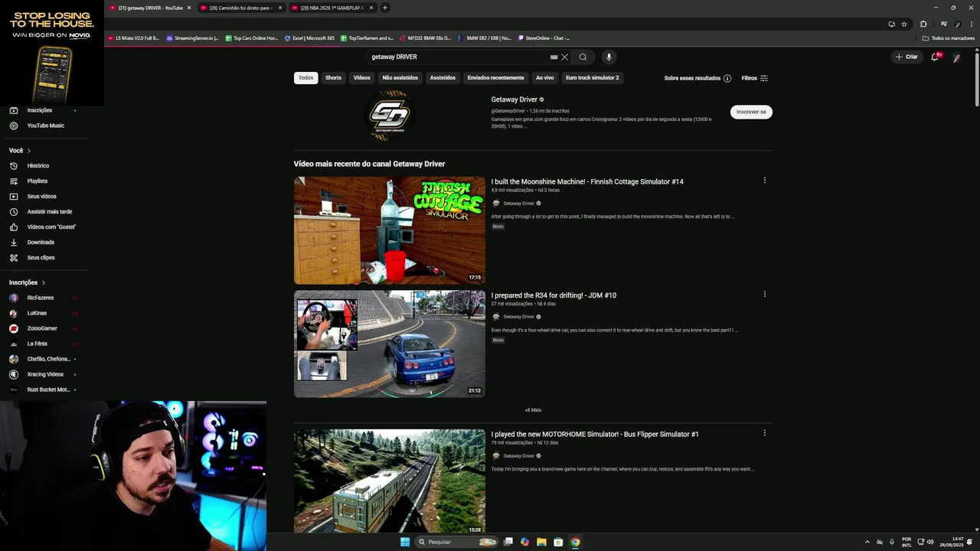Expand +8 Mais videos
The image size is (980, 551).
coord(533,410)
